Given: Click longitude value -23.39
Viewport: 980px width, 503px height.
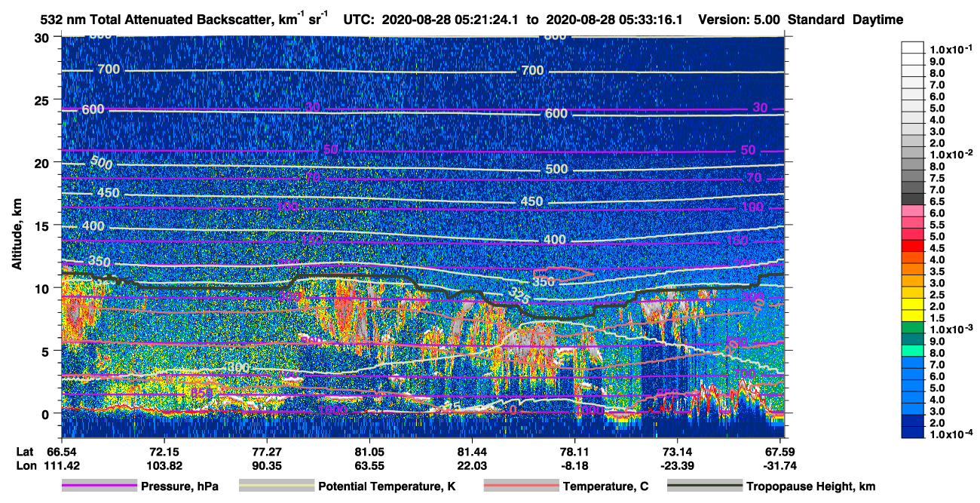Looking at the screenshot, I should [676, 465].
